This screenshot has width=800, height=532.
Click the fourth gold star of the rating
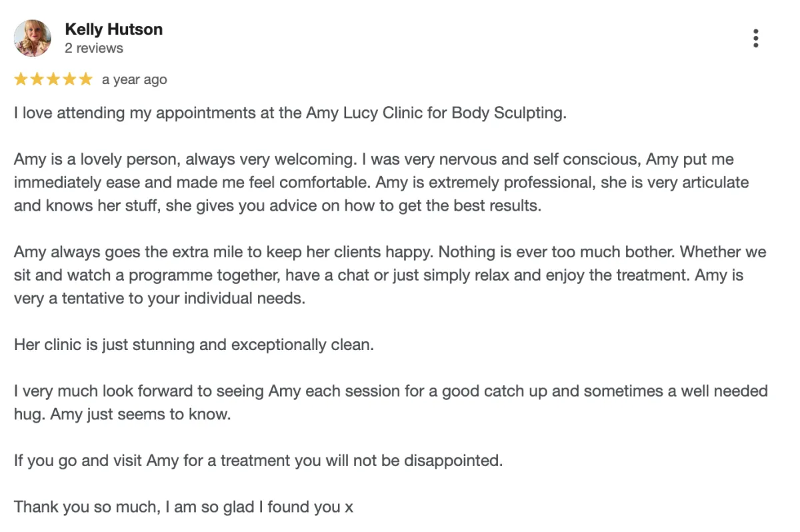(69, 79)
